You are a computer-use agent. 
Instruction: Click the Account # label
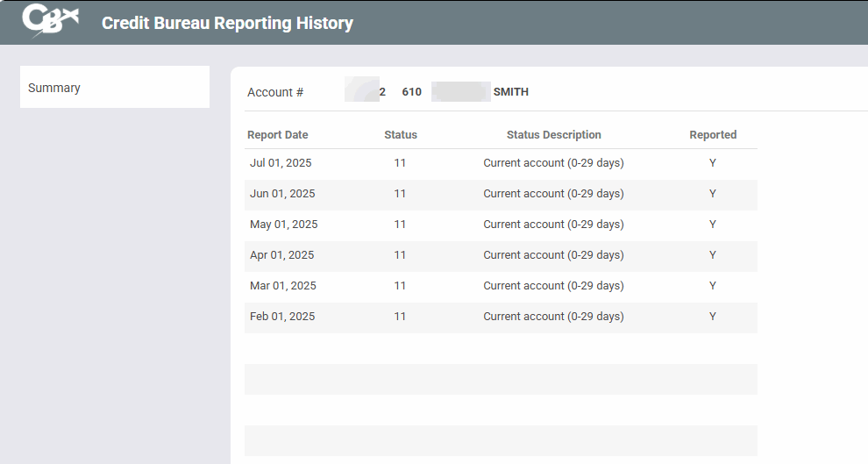click(x=275, y=92)
